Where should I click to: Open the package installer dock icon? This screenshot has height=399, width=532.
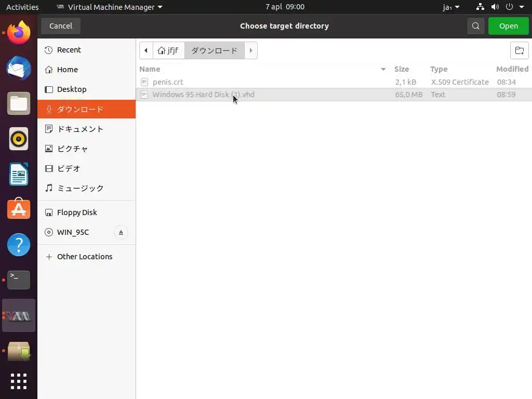click(x=19, y=351)
